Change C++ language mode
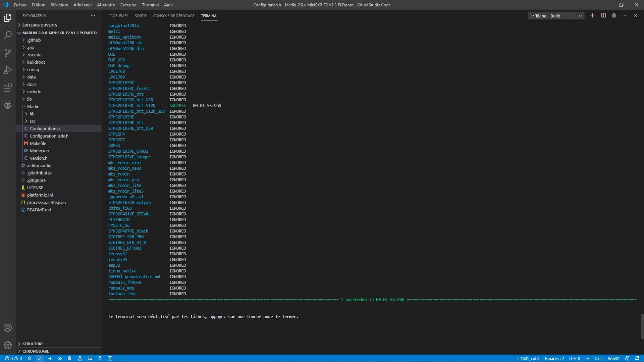The width and height of the screenshot is (644, 362). pos(598,358)
